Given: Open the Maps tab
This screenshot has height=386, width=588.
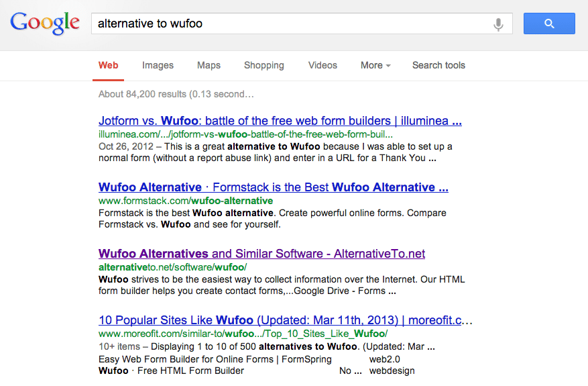Looking at the screenshot, I should click(209, 65).
